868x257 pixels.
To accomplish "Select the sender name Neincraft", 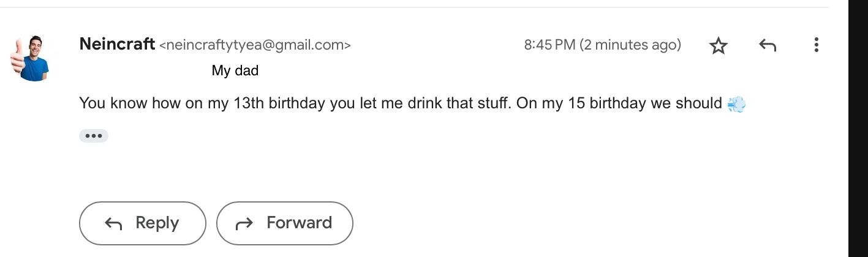I will click(x=117, y=44).
